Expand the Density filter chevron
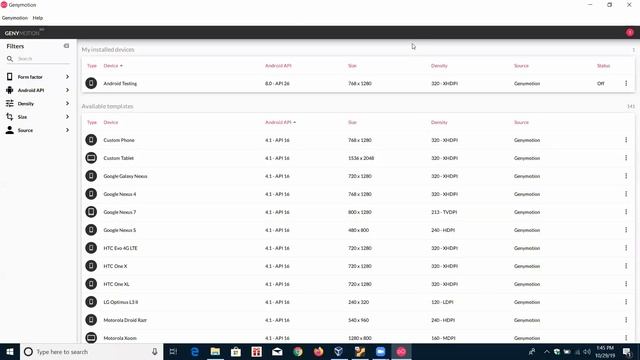Image resolution: width=640 pixels, height=360 pixels. 67,103
